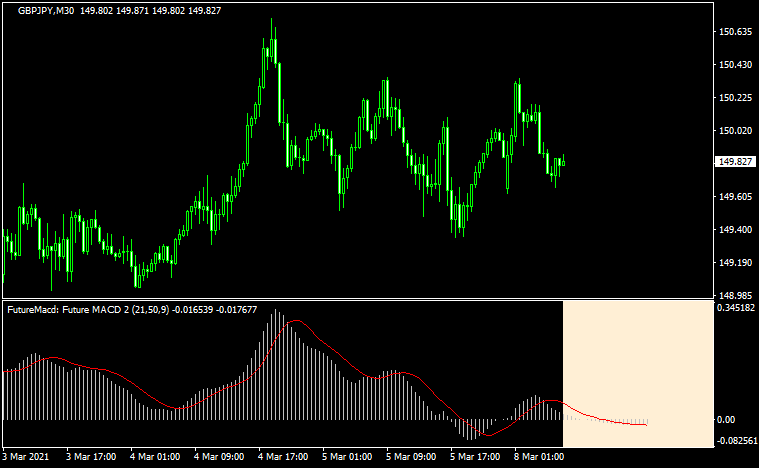Click the 4 Mar 01:00 time label

156,458
